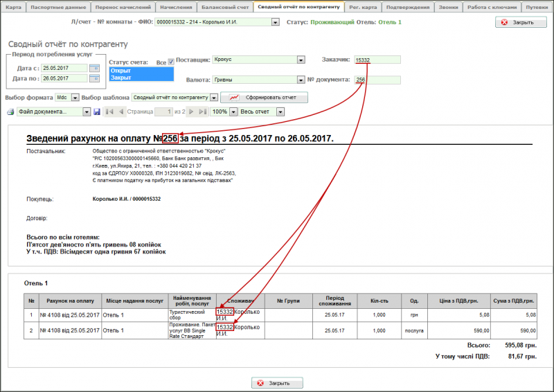Open calendar picker for 'Дата с'
The width and height of the screenshot is (554, 392).
tap(94, 68)
